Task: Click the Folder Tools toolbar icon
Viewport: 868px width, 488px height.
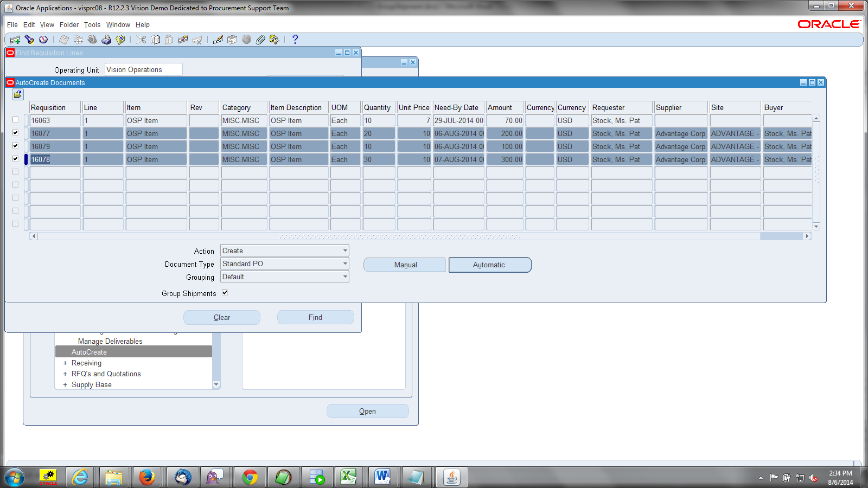Action: click(x=275, y=40)
